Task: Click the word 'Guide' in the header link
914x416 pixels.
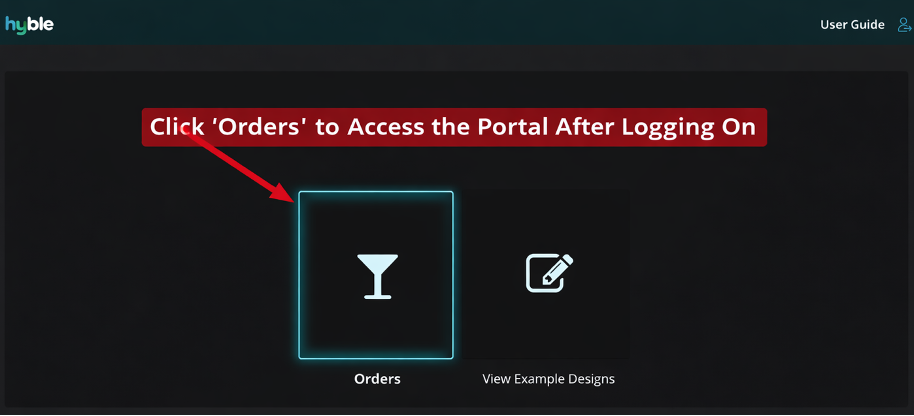Action: click(869, 25)
